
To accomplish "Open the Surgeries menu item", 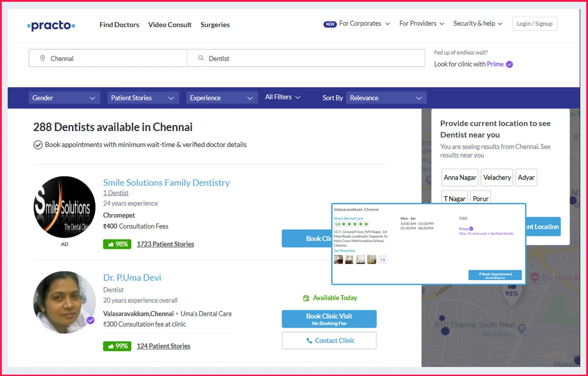I will pos(215,25).
